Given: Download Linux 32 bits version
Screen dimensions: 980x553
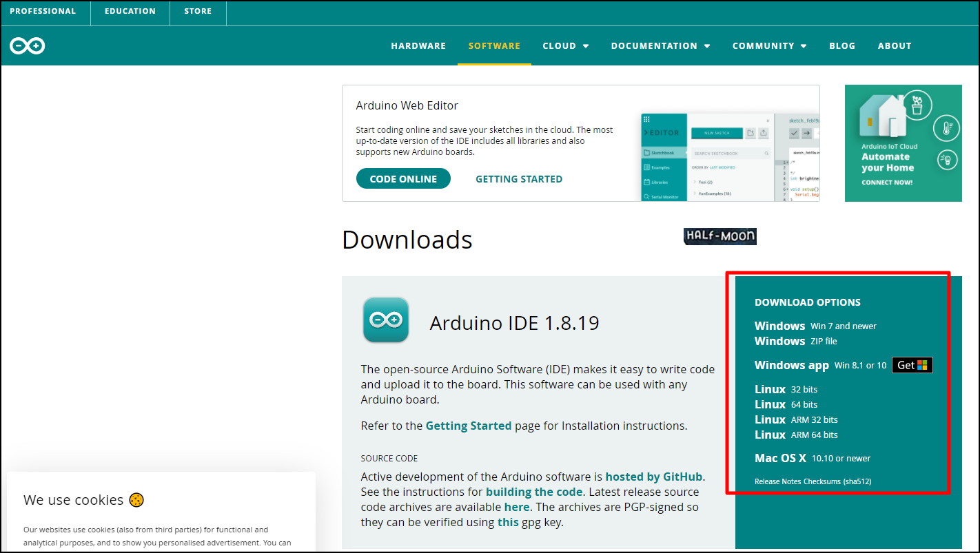Looking at the screenshot, I should pos(786,389).
